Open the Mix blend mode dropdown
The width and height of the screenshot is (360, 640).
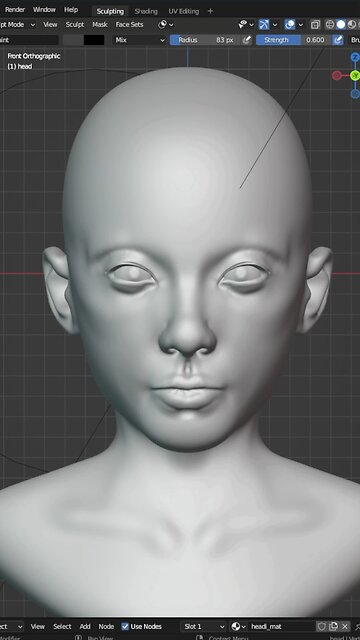[x=140, y=40]
